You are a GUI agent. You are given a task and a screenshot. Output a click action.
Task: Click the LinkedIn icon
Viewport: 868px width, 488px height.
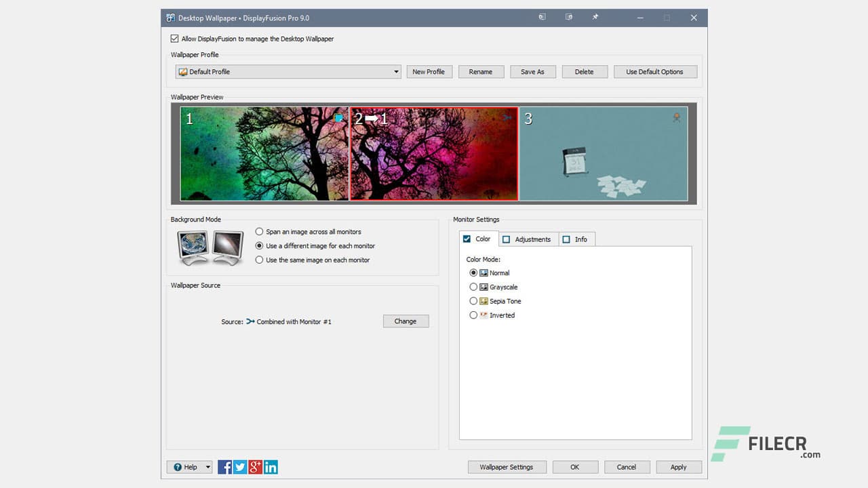(x=271, y=466)
